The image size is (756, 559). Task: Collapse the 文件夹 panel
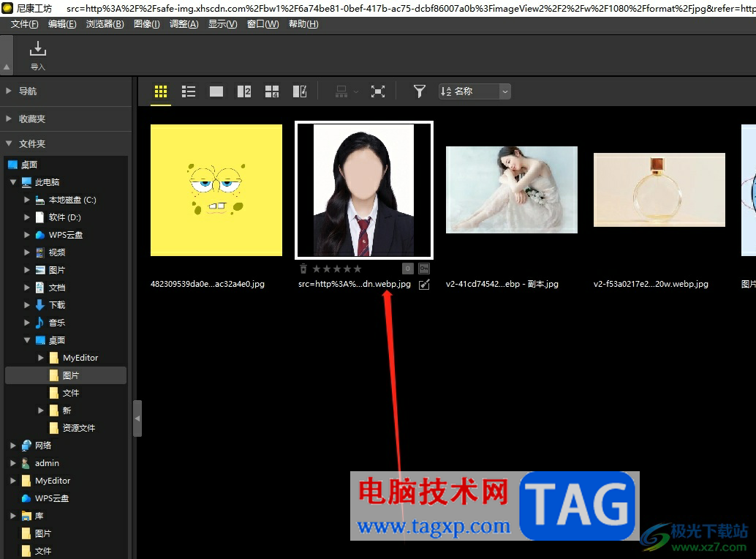(8, 143)
